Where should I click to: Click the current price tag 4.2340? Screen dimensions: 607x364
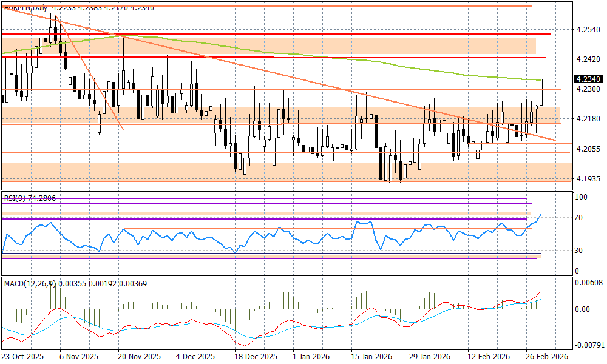click(x=587, y=78)
